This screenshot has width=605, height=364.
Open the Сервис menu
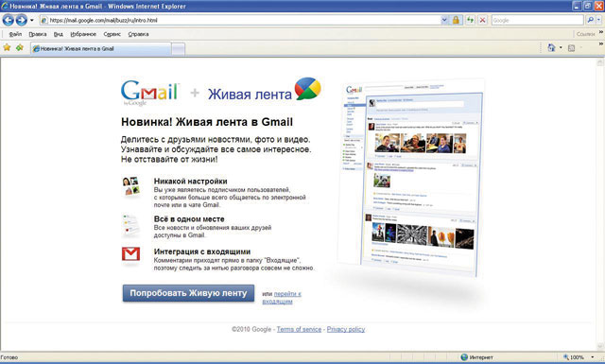(x=112, y=34)
